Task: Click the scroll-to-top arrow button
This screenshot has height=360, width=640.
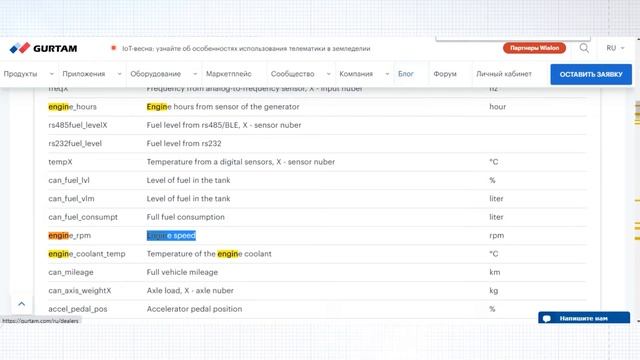Action: coord(22,304)
